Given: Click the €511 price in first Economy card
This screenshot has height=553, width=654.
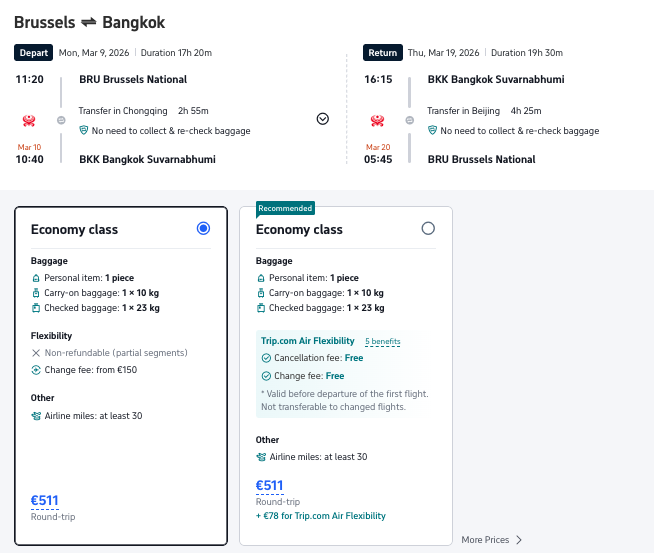Looking at the screenshot, I should tap(45, 501).
